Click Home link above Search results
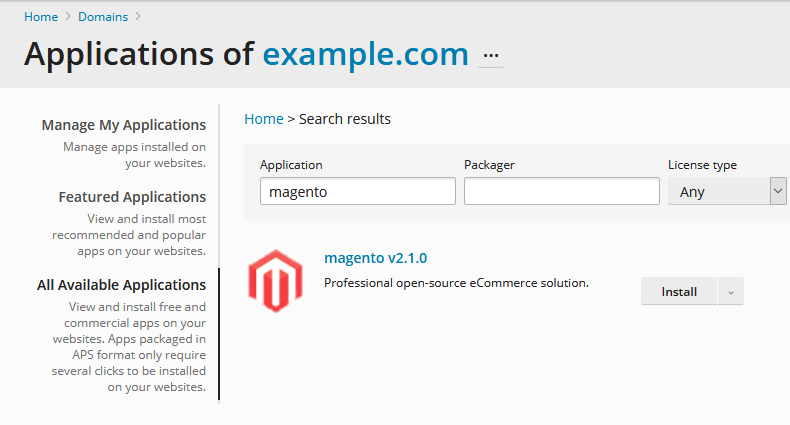The image size is (790, 425). pos(264,119)
